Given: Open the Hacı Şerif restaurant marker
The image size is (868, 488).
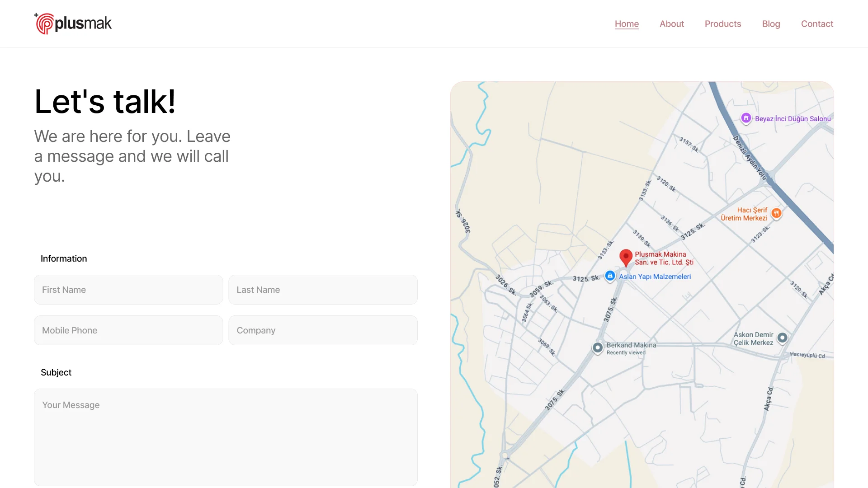Looking at the screenshot, I should (776, 213).
